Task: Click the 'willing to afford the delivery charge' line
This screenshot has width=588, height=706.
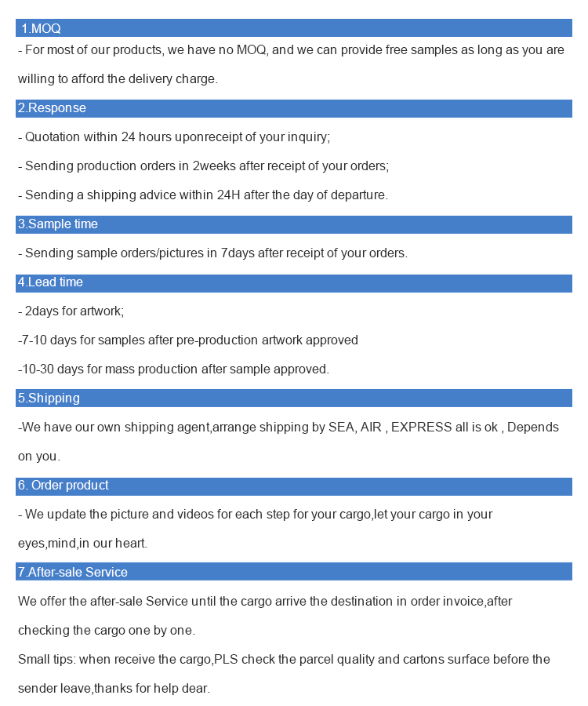Action: point(118,79)
